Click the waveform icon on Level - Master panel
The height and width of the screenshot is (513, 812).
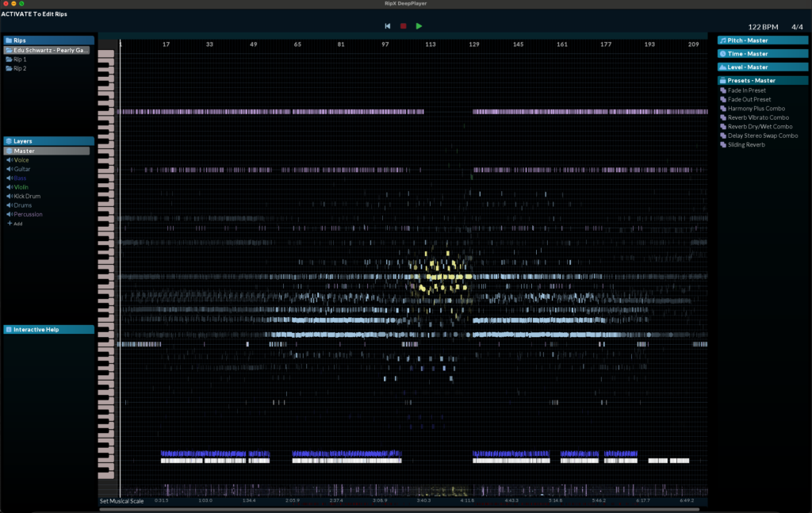coord(723,66)
